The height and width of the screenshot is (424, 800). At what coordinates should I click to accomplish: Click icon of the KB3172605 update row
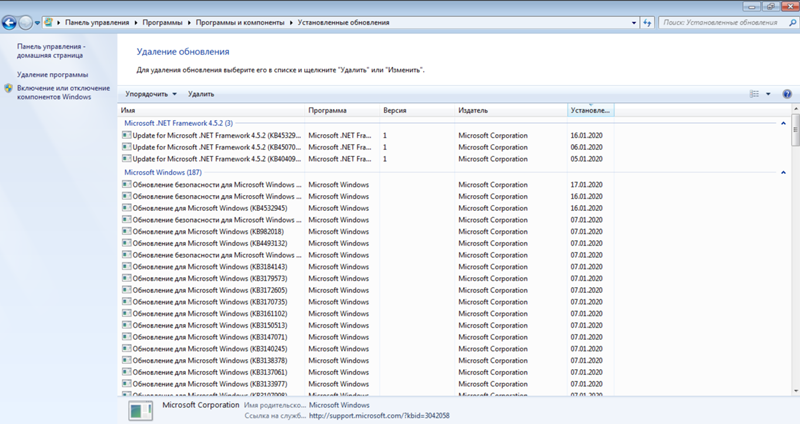pos(127,290)
